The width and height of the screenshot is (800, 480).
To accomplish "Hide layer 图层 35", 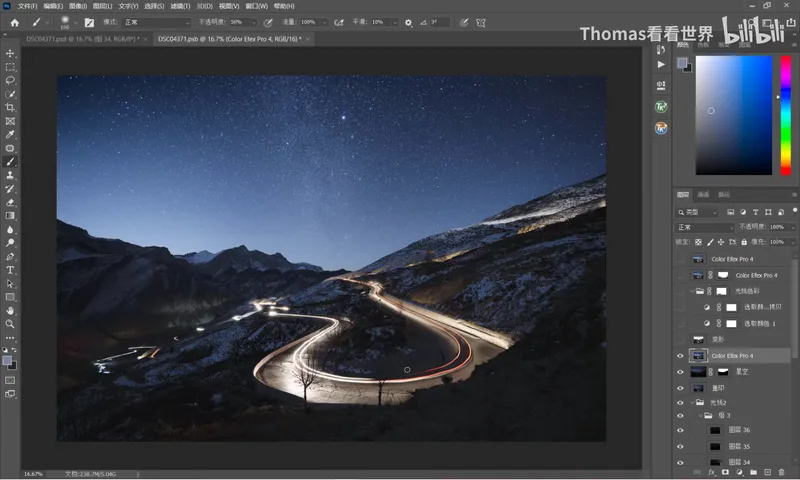I will pyautogui.click(x=680, y=447).
